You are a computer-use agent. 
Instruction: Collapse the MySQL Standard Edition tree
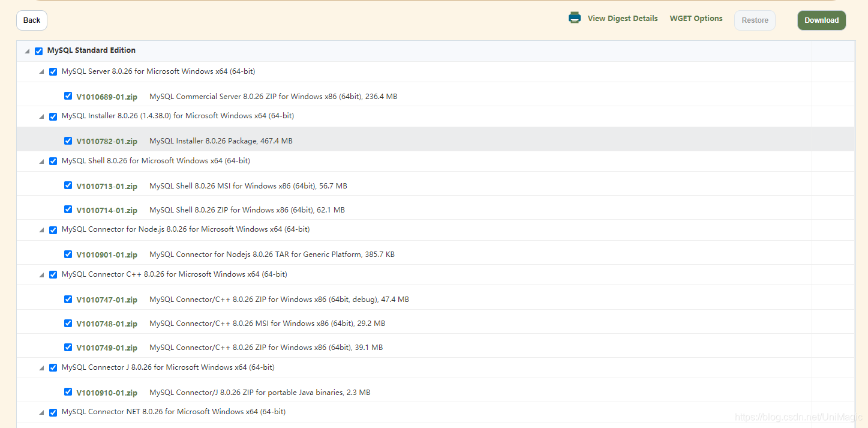pos(28,52)
